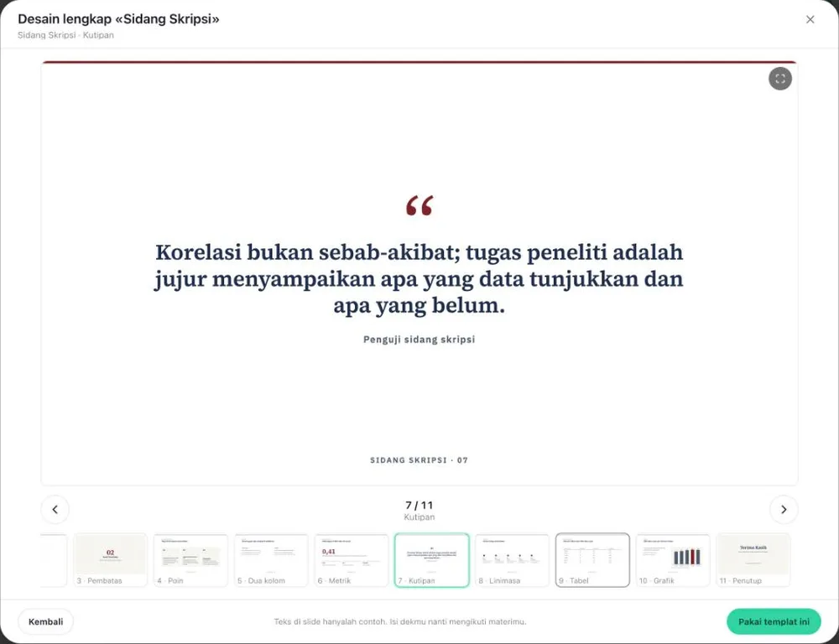Select the 9 · Tabel thumbnail
Image resolution: width=839 pixels, height=644 pixels.
(592, 560)
